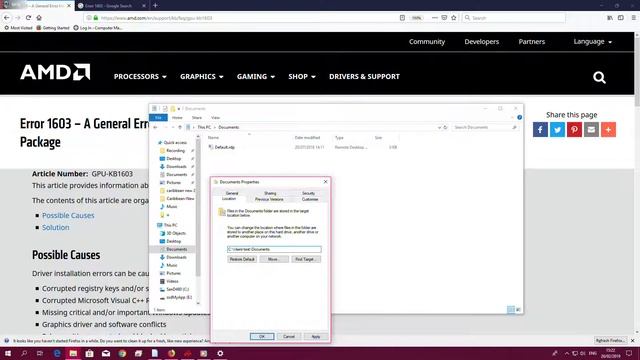The height and width of the screenshot is (360, 640).
Task: Open the View ribbon tab
Action: [x=215, y=118]
